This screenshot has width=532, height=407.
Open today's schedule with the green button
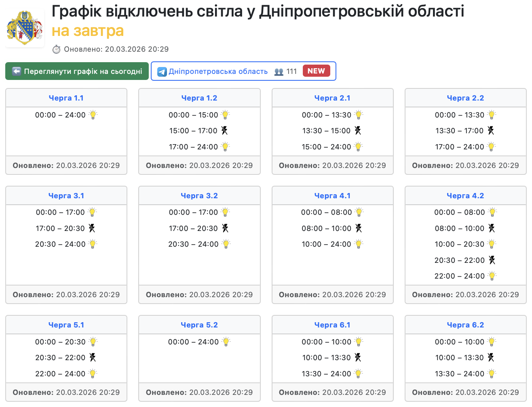click(x=77, y=71)
